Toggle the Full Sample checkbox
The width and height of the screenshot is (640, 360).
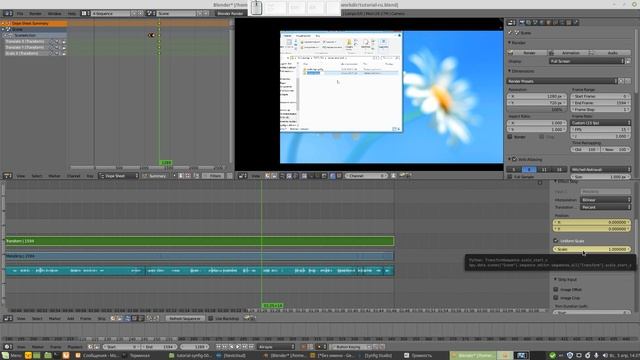click(x=510, y=177)
